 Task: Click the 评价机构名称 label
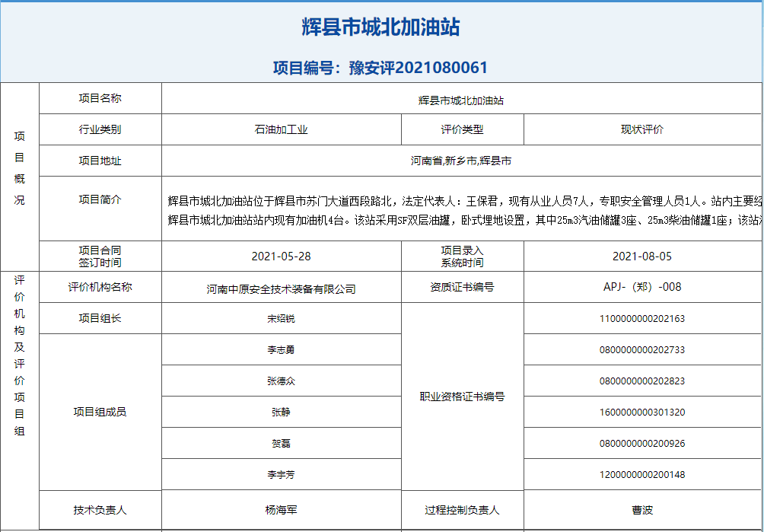(x=100, y=287)
